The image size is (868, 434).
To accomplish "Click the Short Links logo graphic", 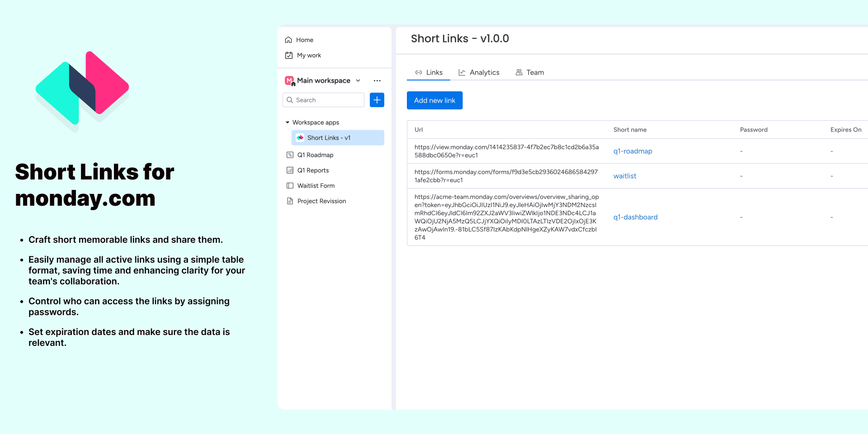I will pyautogui.click(x=82, y=92).
